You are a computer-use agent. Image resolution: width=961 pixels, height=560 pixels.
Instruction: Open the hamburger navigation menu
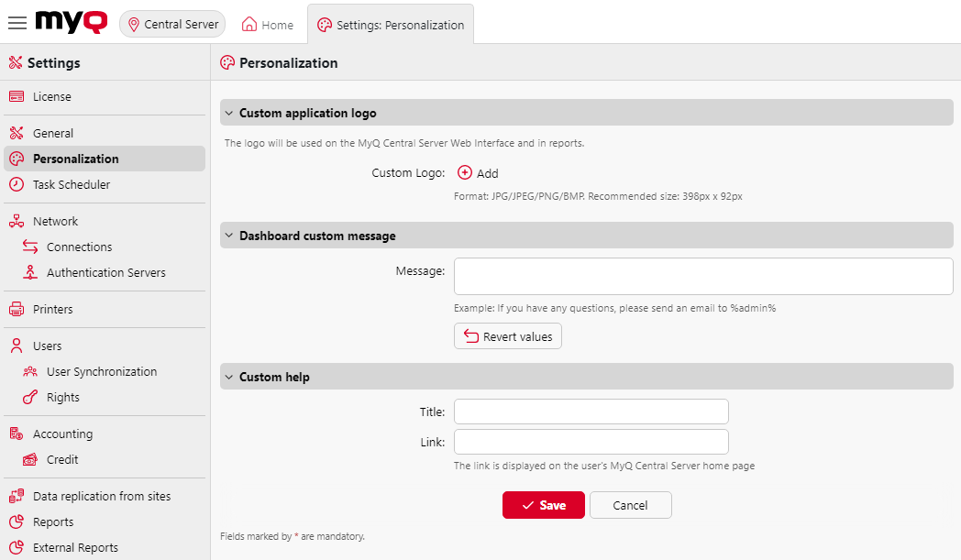coord(17,24)
